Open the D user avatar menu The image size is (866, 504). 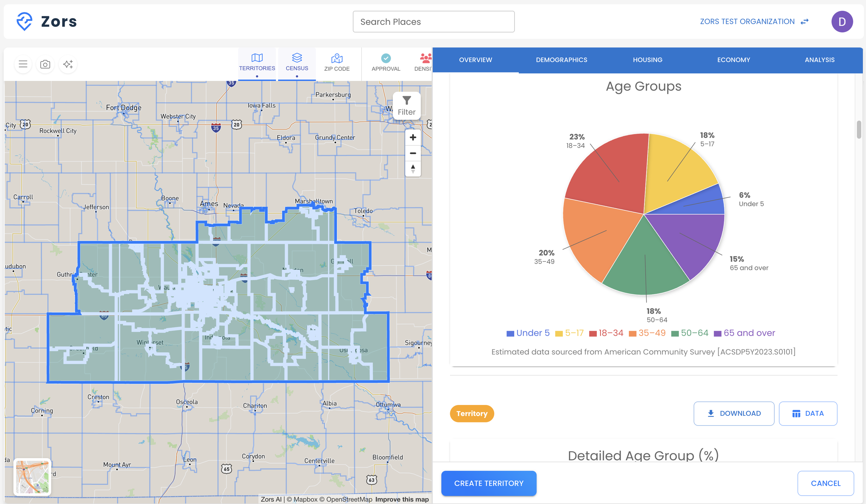842,22
